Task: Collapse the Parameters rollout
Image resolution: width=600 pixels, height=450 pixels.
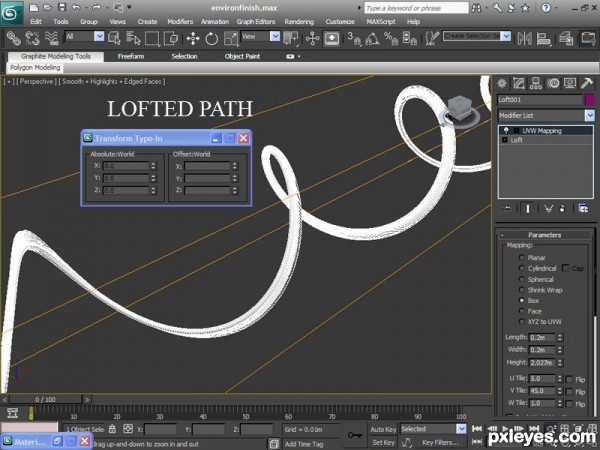Action: point(545,235)
